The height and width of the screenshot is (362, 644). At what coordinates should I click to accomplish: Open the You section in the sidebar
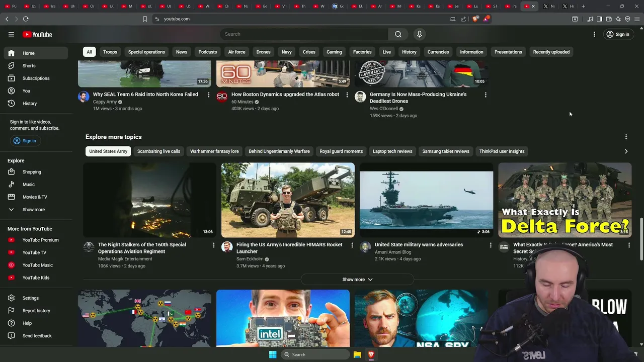tap(36, 91)
